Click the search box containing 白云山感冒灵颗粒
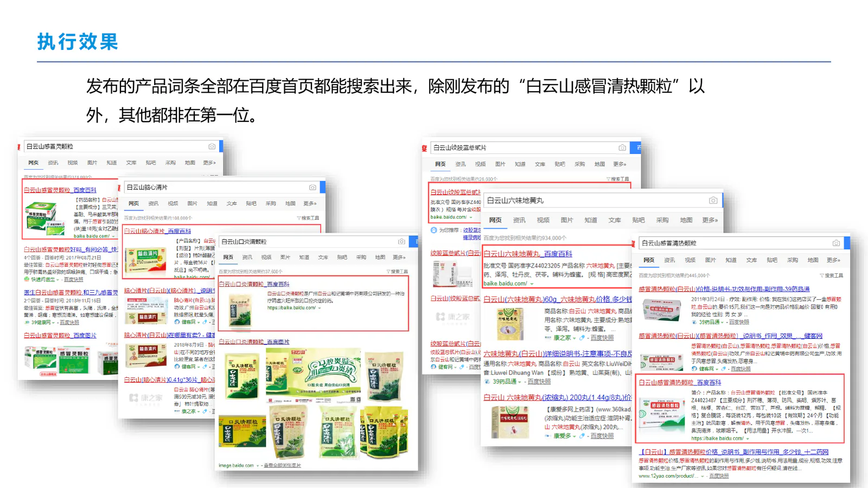This screenshot has width=868, height=488. tap(121, 146)
